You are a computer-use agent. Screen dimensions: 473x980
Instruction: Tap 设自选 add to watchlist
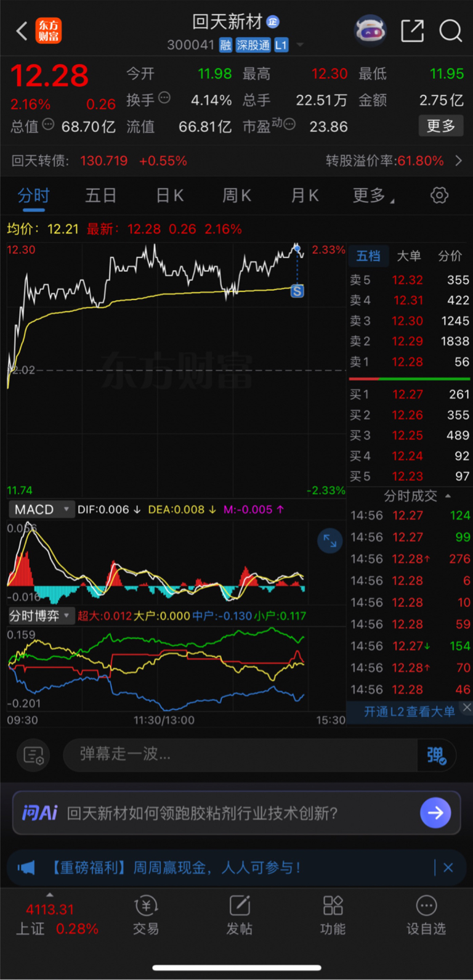pyautogui.click(x=426, y=916)
